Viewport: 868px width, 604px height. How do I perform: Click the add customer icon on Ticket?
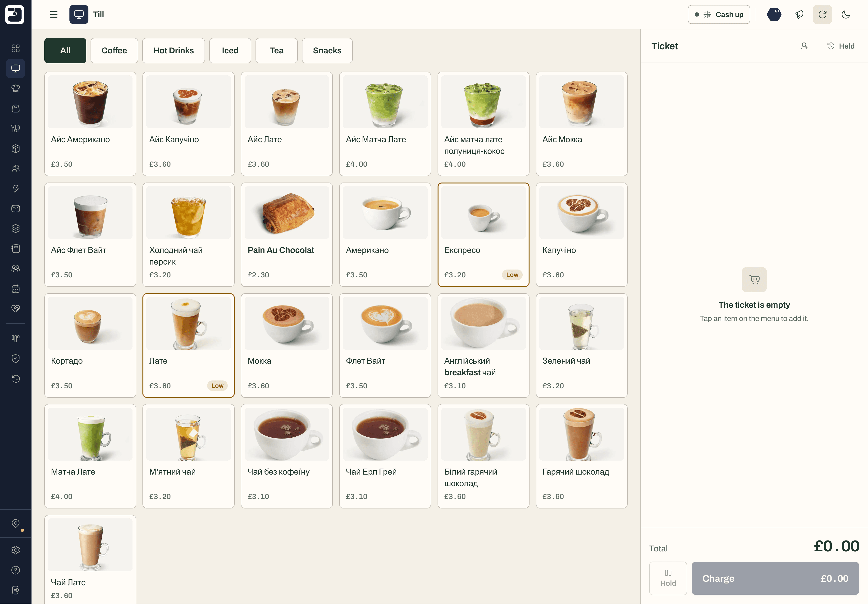coord(804,46)
